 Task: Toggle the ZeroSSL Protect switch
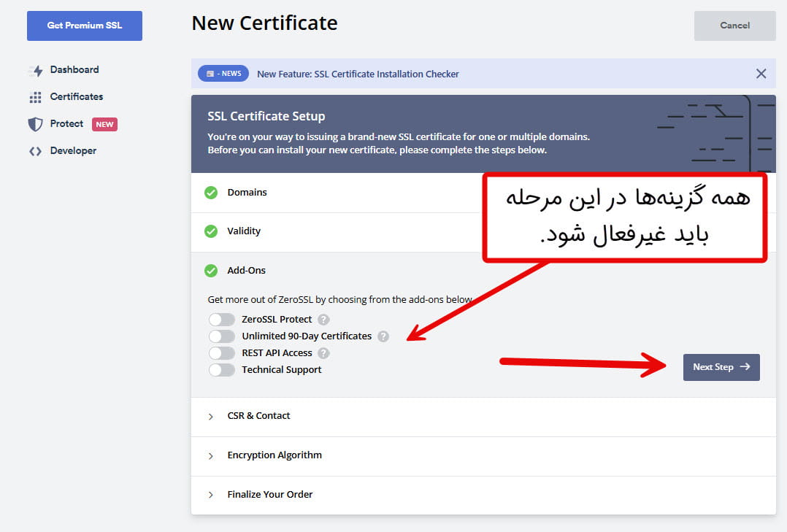click(222, 320)
